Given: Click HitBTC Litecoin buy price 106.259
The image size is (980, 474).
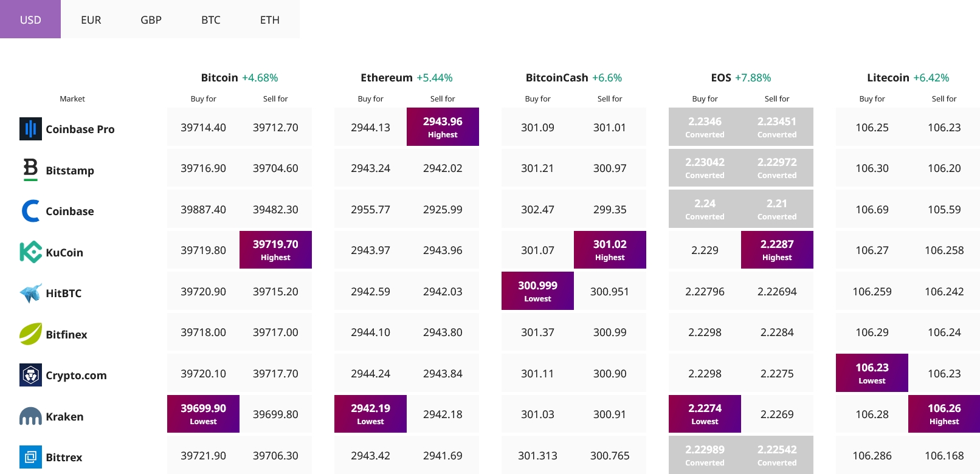Looking at the screenshot, I should click(x=872, y=292).
